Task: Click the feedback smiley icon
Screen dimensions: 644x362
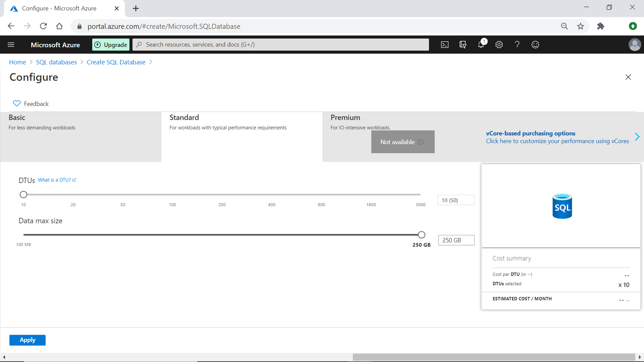Action: coord(535,45)
